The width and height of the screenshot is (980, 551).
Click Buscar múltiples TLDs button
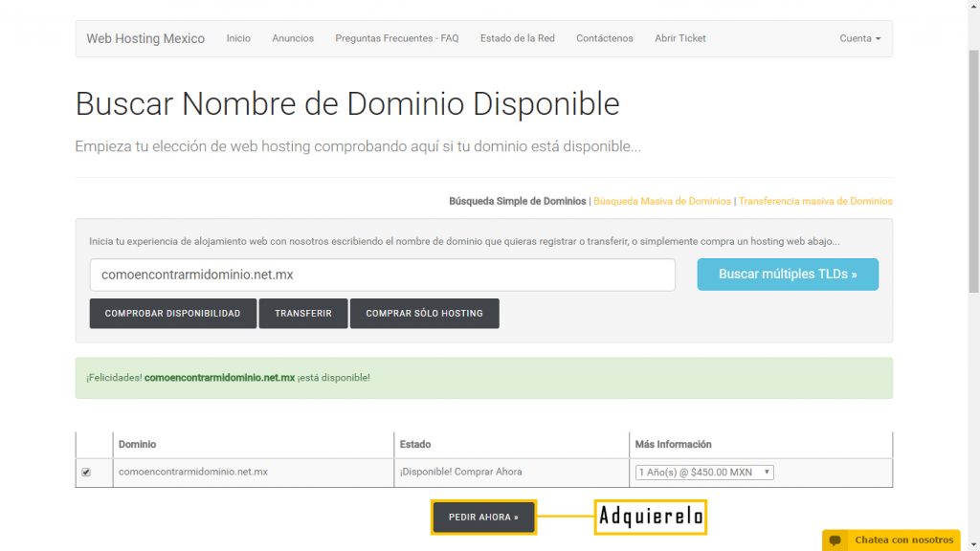click(x=787, y=275)
